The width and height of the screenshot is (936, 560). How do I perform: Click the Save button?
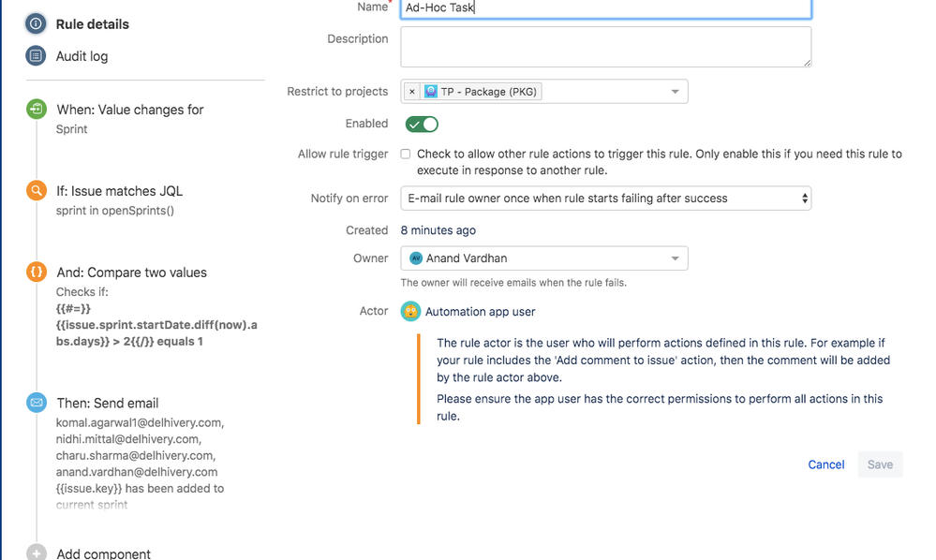[880, 464]
